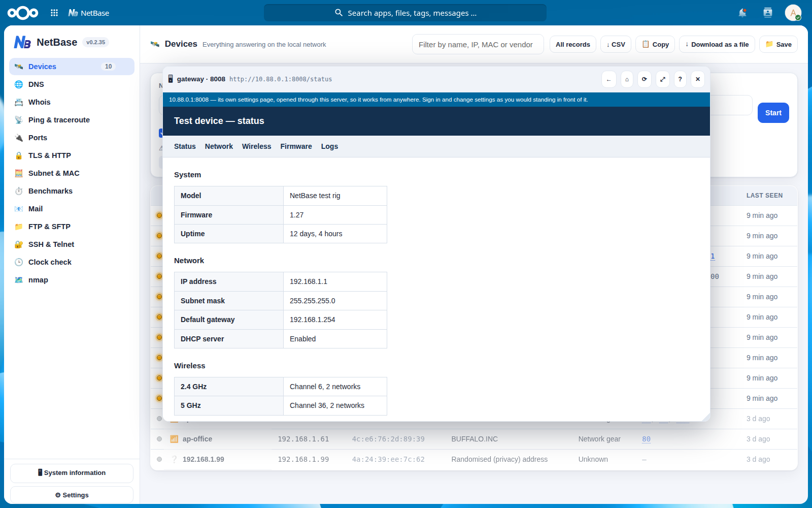
Task: Export the device list as CSV
Action: tap(616, 45)
